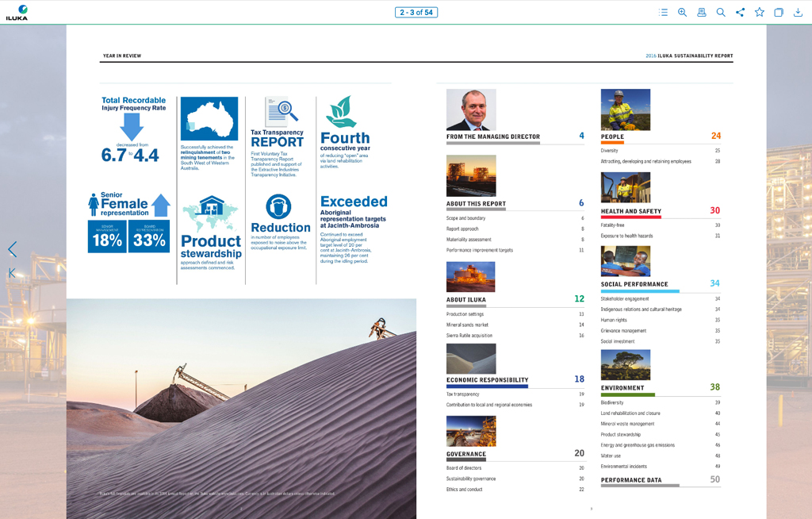Click "Environmental incidents" text

tap(624, 466)
